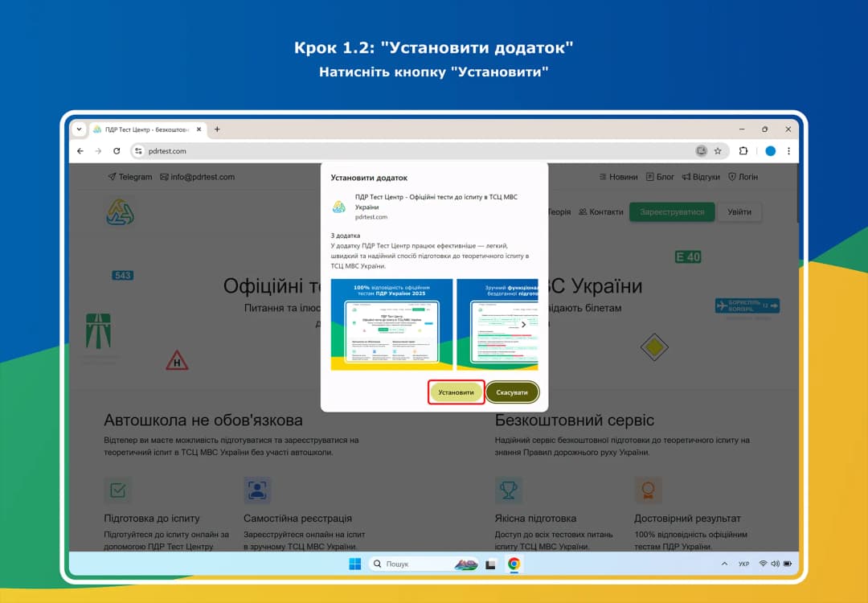Open the Новини menu item
868x603 pixels.
click(618, 177)
